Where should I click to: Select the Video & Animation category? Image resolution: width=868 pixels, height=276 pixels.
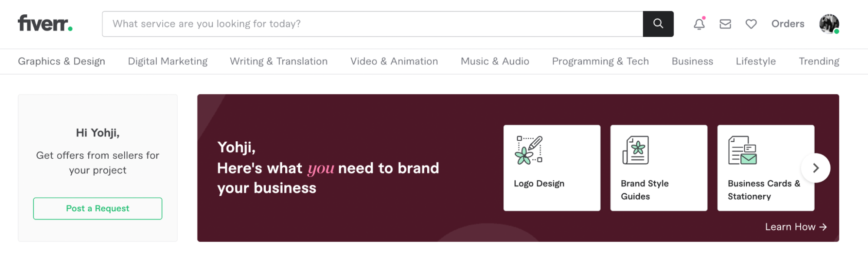[394, 61]
